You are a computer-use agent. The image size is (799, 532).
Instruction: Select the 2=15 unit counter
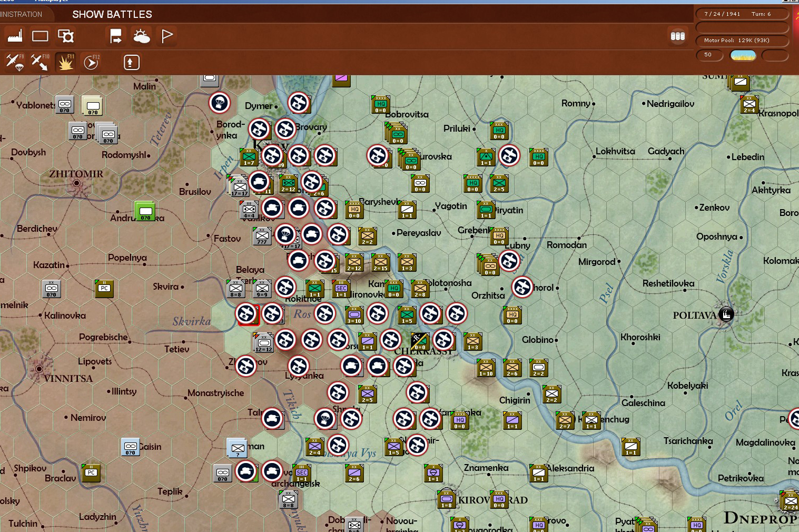(x=380, y=263)
